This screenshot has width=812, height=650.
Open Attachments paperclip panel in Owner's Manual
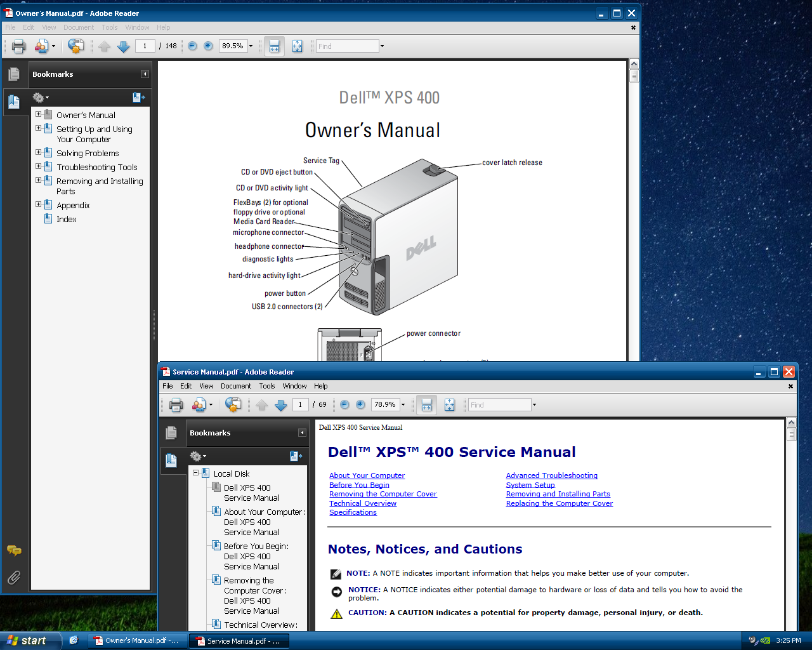[14, 577]
